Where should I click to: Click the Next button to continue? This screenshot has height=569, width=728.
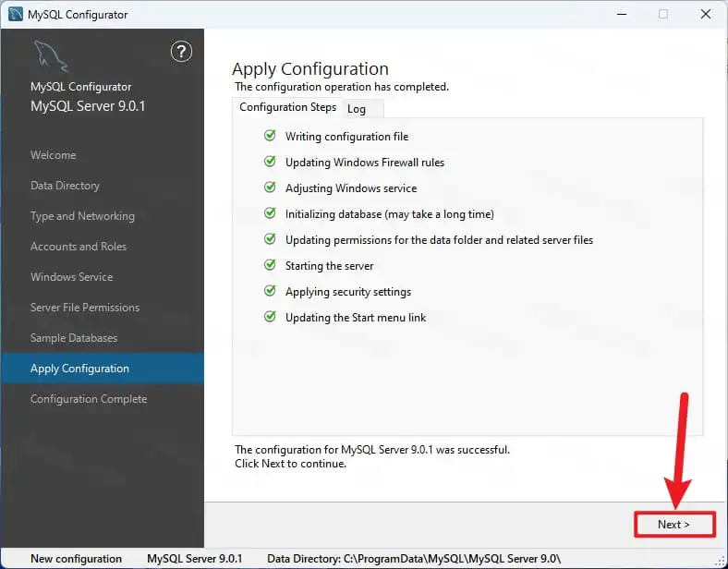pos(674,525)
